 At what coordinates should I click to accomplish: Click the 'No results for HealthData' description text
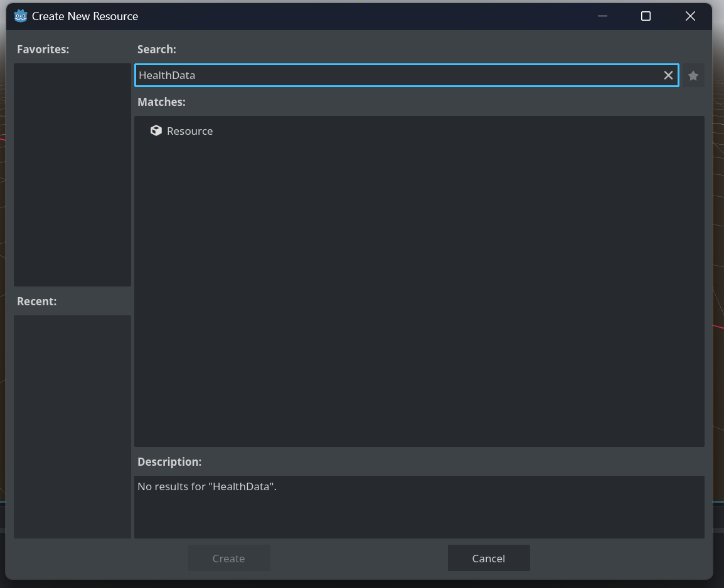(207, 486)
